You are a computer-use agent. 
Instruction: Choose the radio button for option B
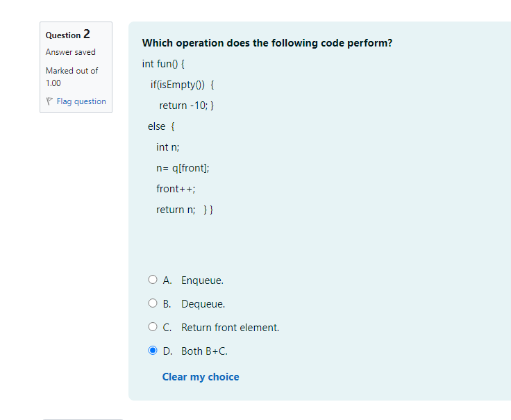[x=153, y=303]
